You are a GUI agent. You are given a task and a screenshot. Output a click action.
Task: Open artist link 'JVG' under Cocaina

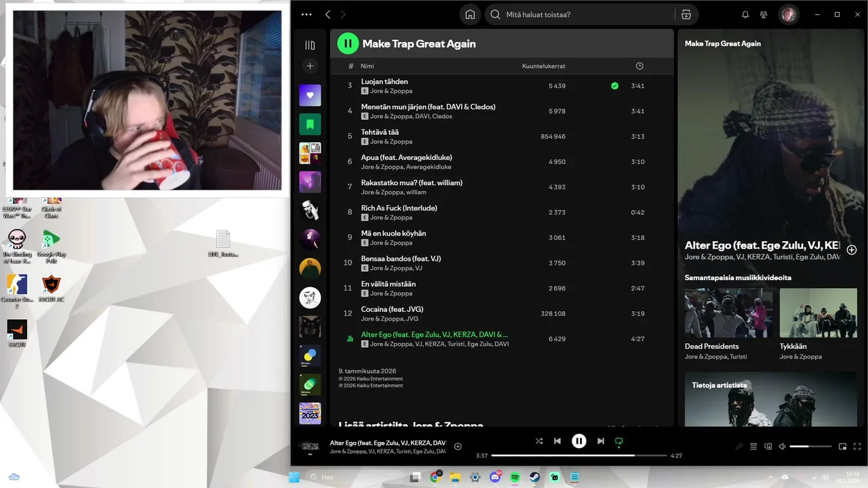click(x=412, y=319)
